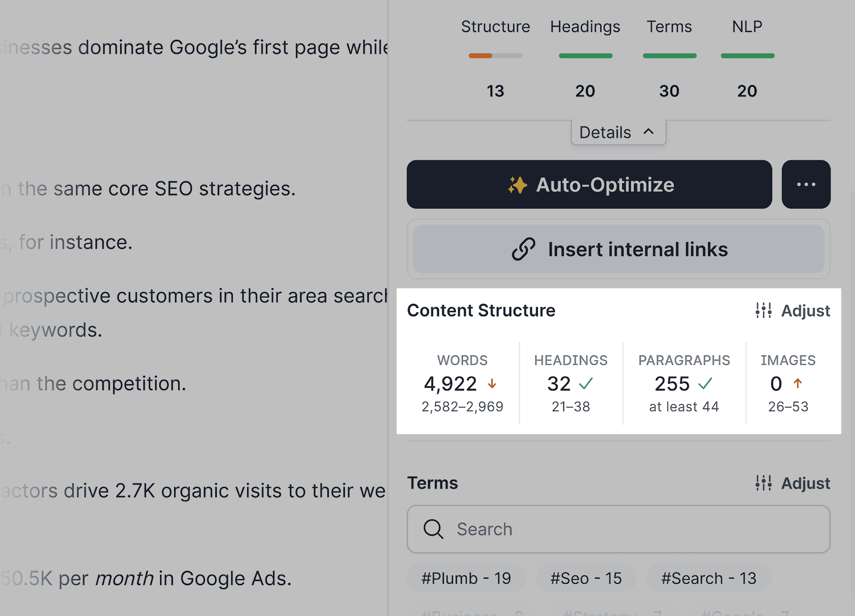Click the orange up arrow beside Images 0

[797, 383]
